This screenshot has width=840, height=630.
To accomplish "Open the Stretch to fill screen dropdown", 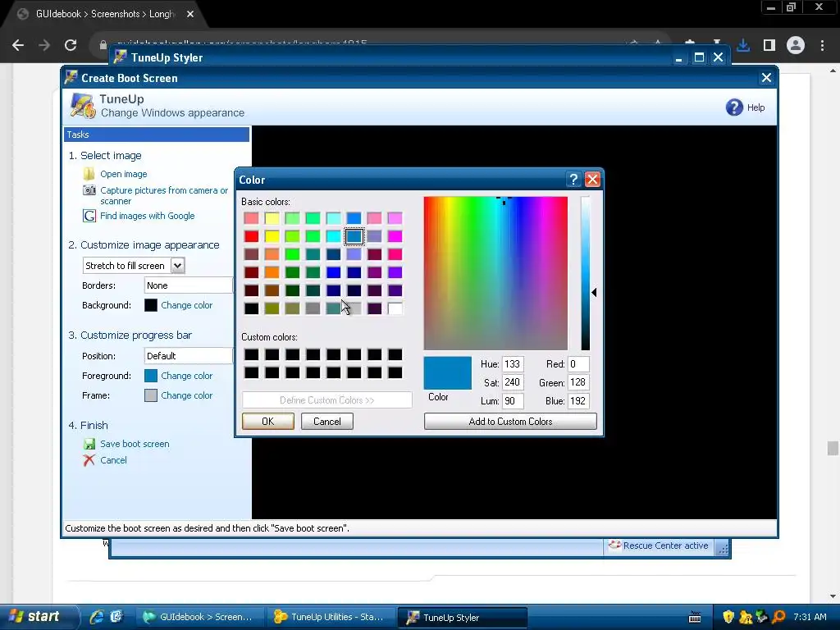I will coord(177,265).
